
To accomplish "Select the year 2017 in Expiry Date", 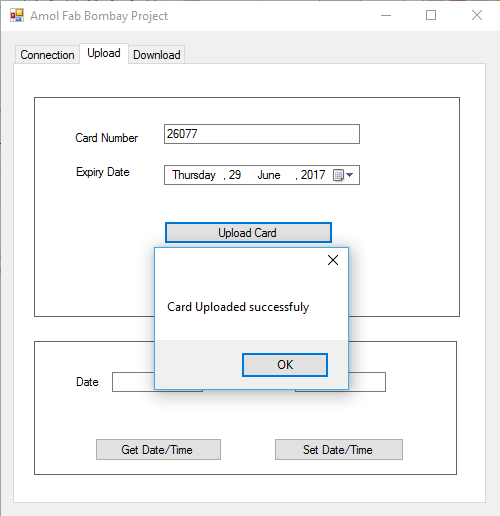I will point(313,175).
